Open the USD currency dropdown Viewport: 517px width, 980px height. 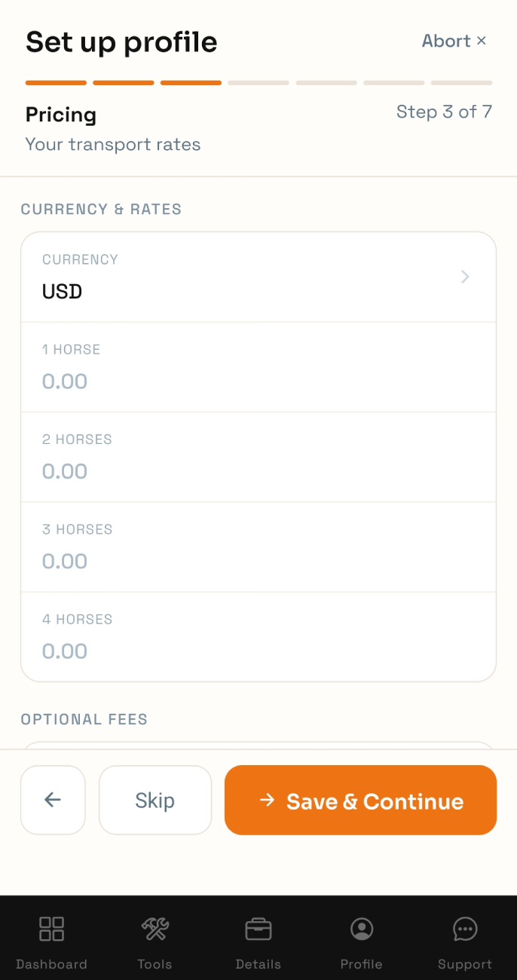258,277
